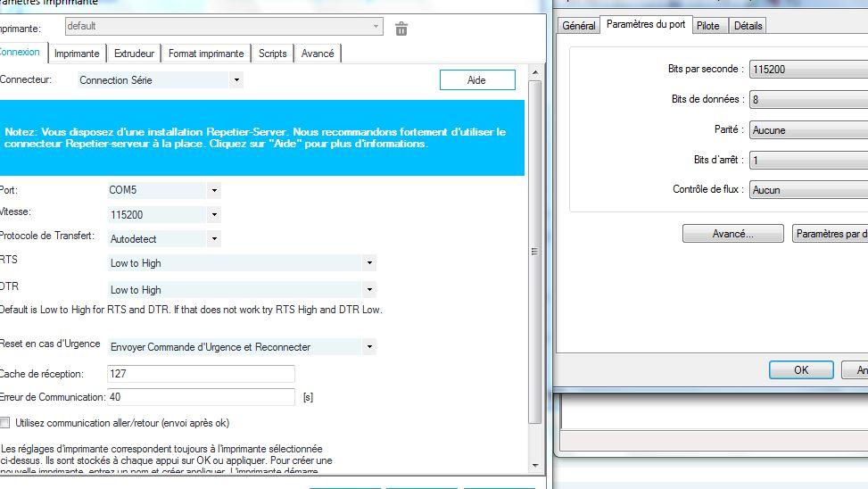868x489 pixels.
Task: Click the Avancé... button in port settings
Action: coord(733,234)
